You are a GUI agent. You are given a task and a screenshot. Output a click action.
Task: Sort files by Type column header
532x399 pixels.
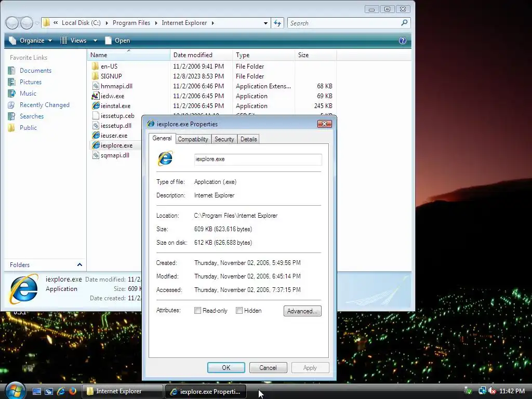click(263, 55)
